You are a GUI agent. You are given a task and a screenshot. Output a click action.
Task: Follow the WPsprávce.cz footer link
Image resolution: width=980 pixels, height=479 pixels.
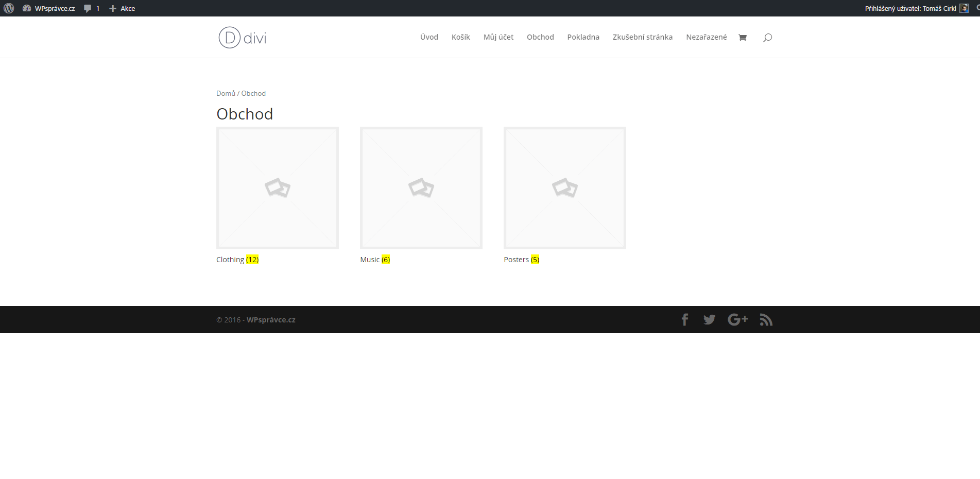[271, 320]
